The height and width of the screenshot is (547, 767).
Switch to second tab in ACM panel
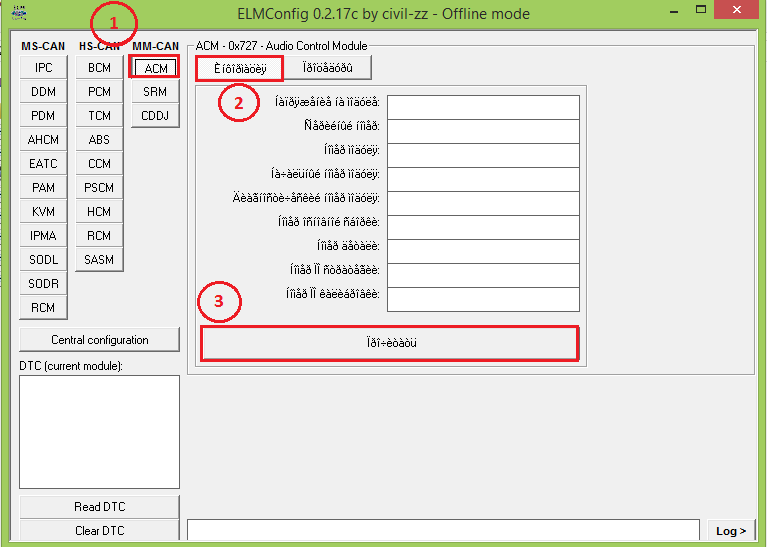tap(328, 68)
